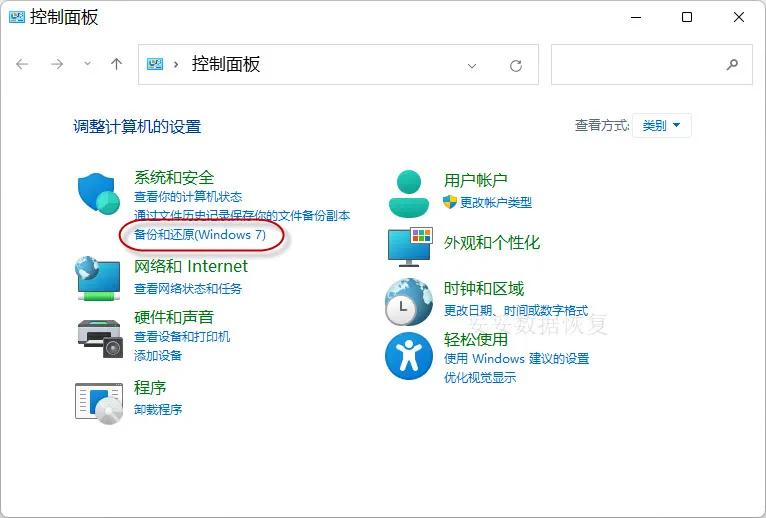Open the Network and Internet globe icon
The image size is (766, 518).
click(x=99, y=277)
